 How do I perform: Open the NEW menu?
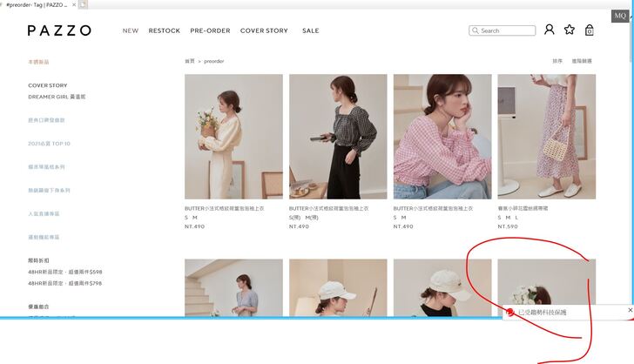[x=131, y=30]
